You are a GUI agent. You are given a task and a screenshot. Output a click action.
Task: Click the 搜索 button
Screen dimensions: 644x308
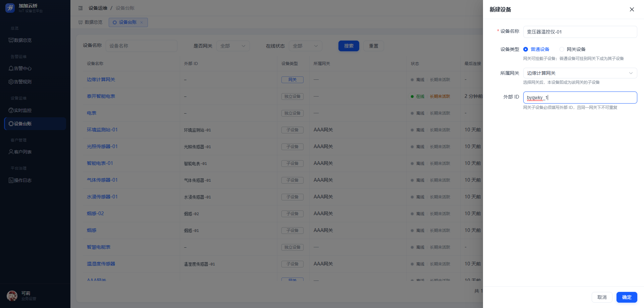(349, 46)
